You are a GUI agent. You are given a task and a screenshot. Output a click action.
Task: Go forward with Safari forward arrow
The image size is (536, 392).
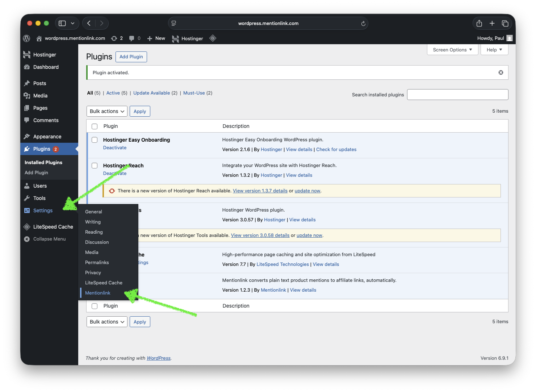tap(102, 23)
